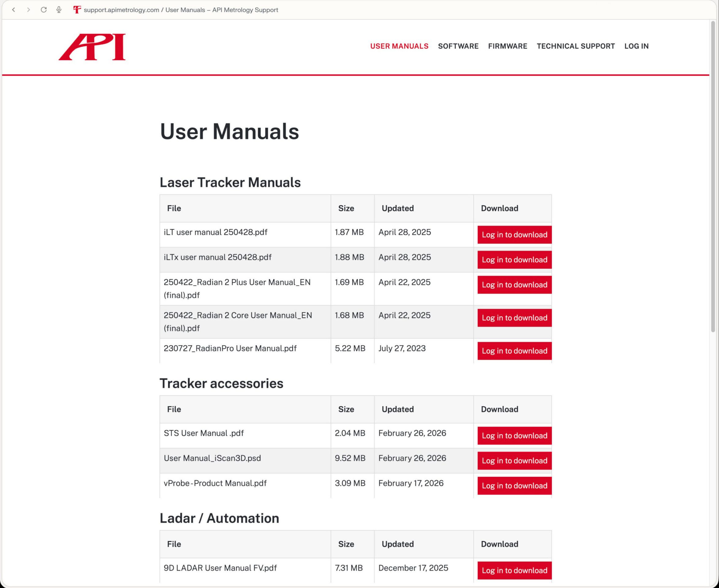
Task: Log in to download Radian 2 Plus manual
Action: coord(514,285)
